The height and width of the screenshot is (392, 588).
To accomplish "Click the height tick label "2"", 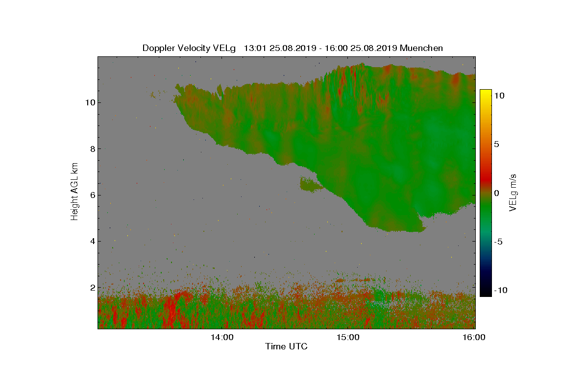I will (92, 288).
